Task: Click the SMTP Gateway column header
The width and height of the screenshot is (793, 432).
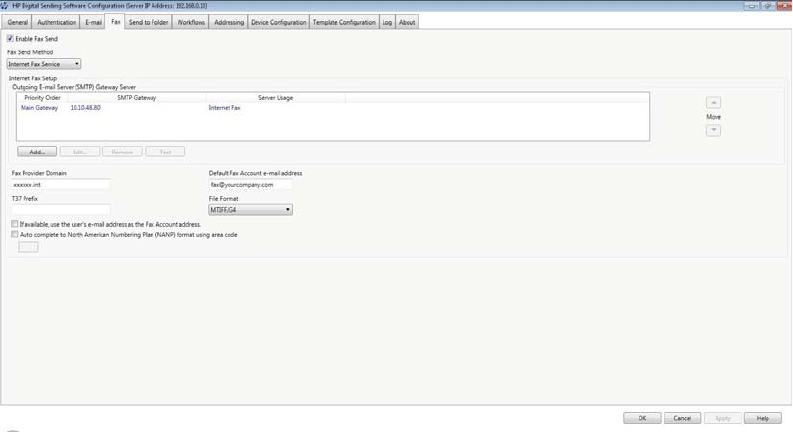Action: coord(137,98)
